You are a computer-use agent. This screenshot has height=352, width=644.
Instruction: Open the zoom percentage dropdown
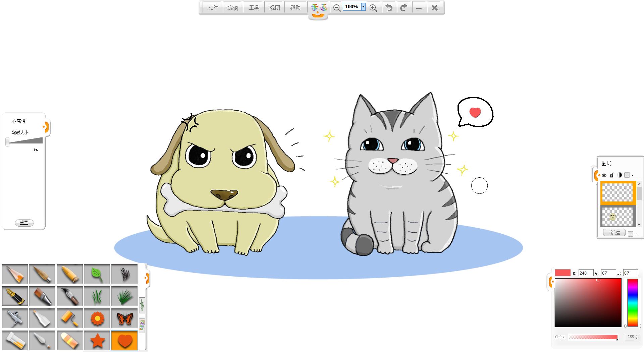(x=363, y=7)
